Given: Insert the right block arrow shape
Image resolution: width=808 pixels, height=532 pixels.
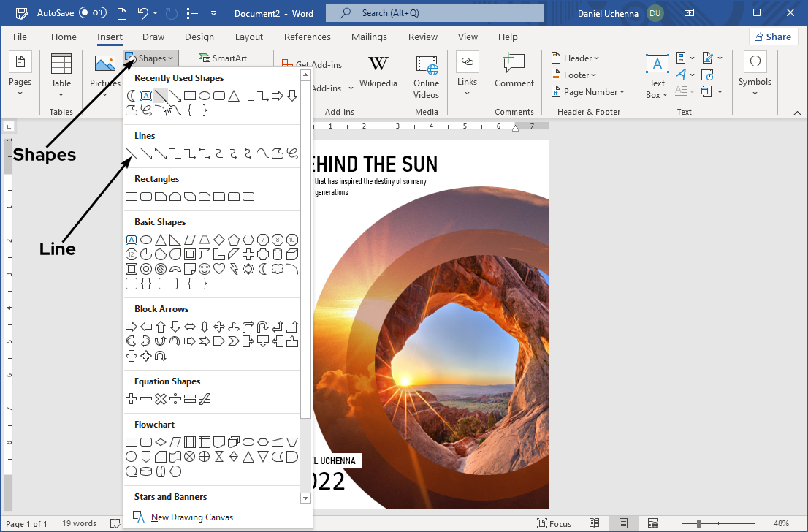Looking at the screenshot, I should click(132, 327).
